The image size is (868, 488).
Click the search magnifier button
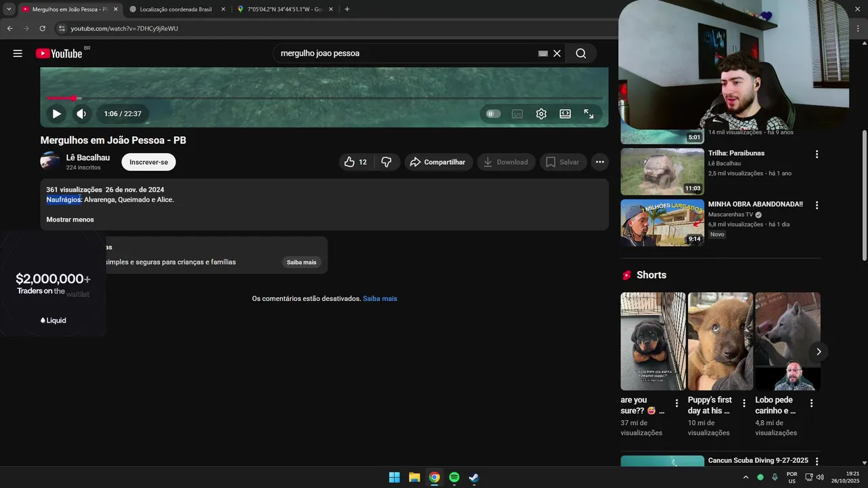point(580,54)
